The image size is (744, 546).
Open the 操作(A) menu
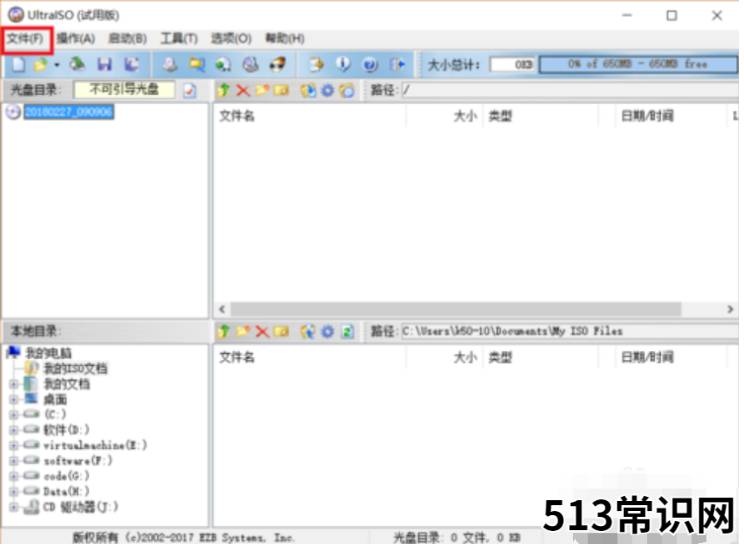click(x=76, y=38)
